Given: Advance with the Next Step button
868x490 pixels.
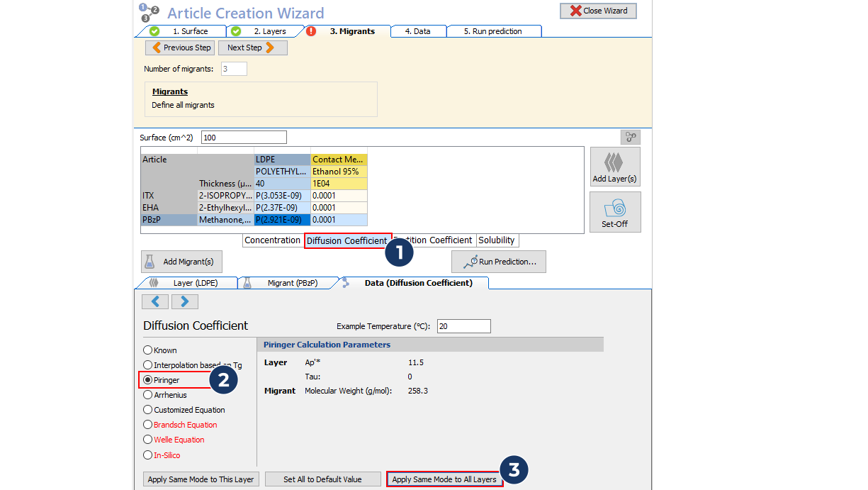Looking at the screenshot, I should coord(252,48).
